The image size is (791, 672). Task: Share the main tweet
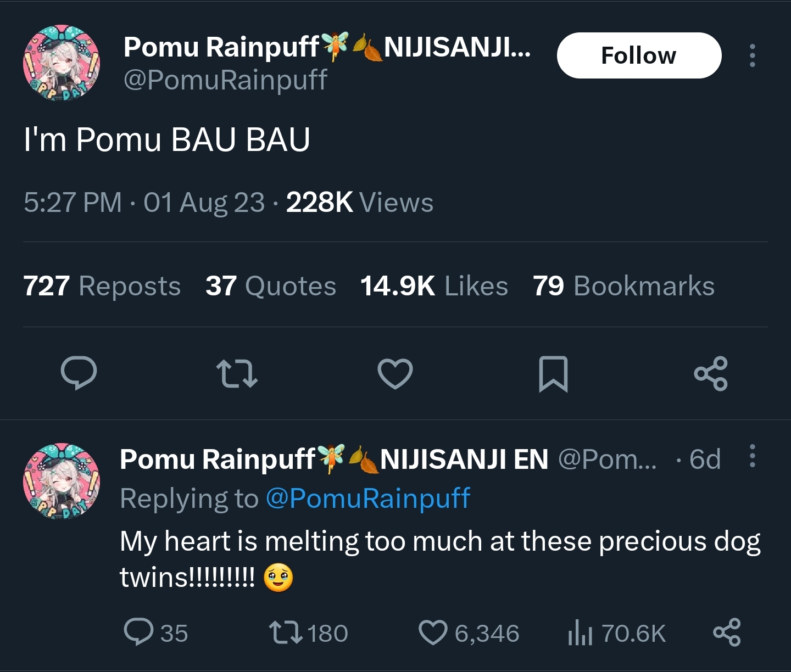tap(711, 373)
